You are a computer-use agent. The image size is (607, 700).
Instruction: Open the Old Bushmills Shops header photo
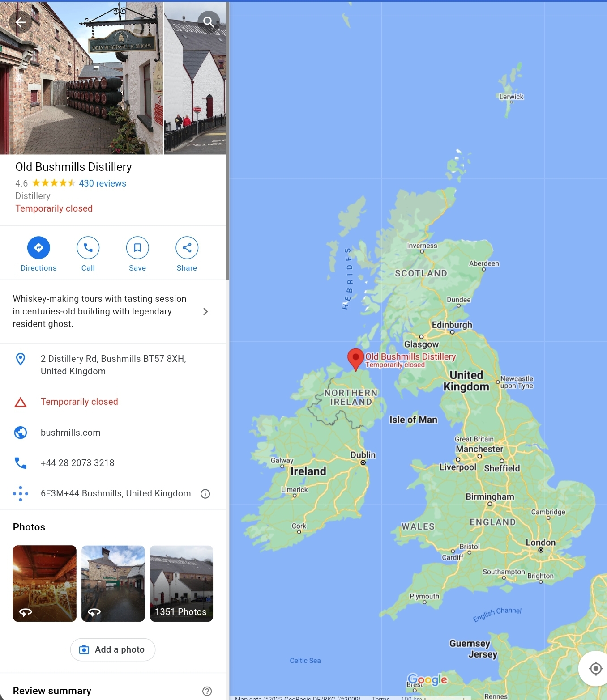(81, 78)
